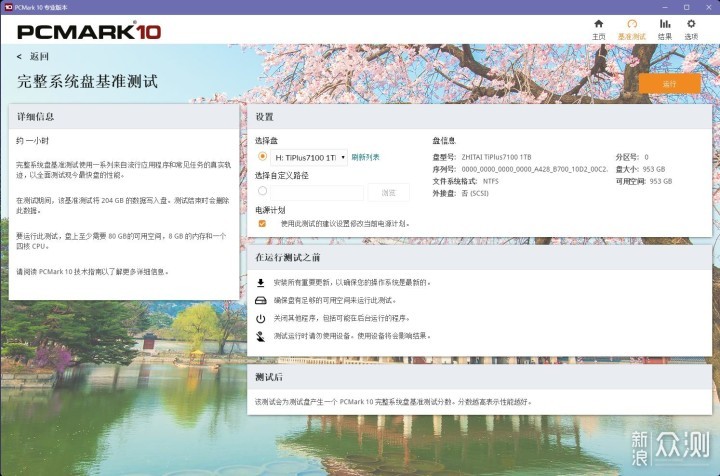Click the 详细信息 panel header

124,117
